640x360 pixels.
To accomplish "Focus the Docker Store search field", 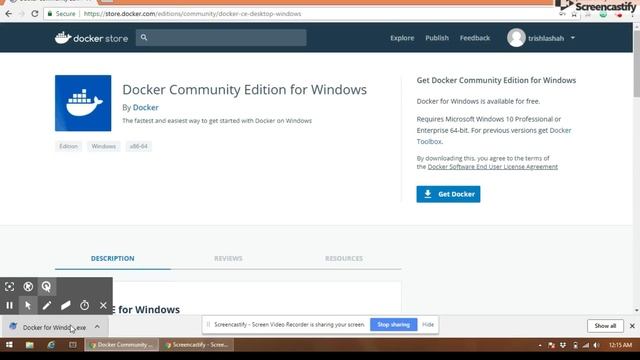I will [x=221, y=38].
